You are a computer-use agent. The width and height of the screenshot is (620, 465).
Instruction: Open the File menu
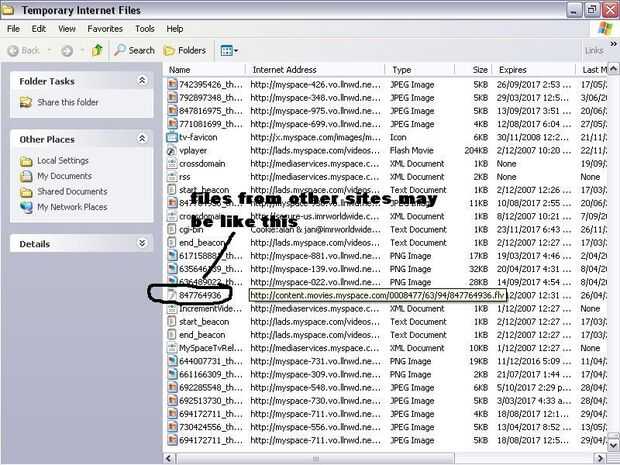13,29
